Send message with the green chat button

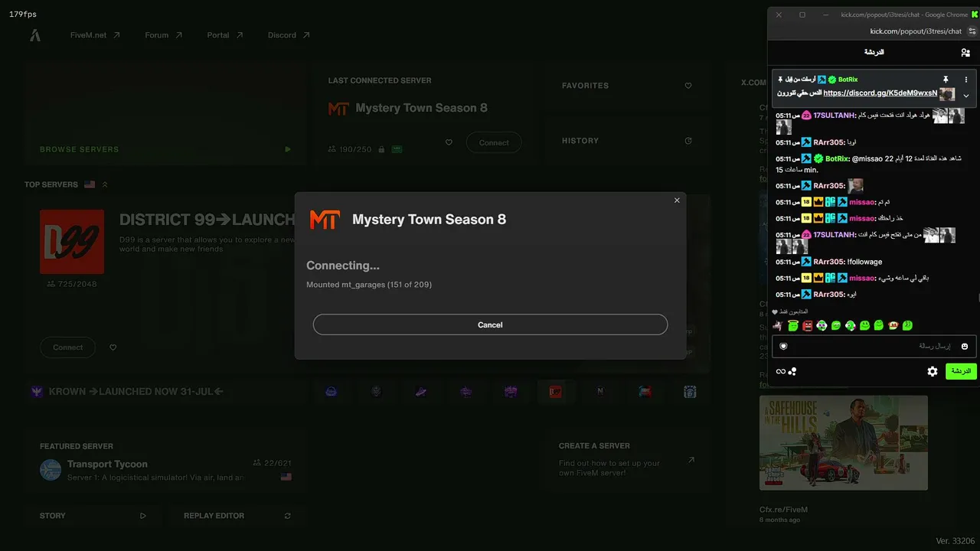click(961, 371)
